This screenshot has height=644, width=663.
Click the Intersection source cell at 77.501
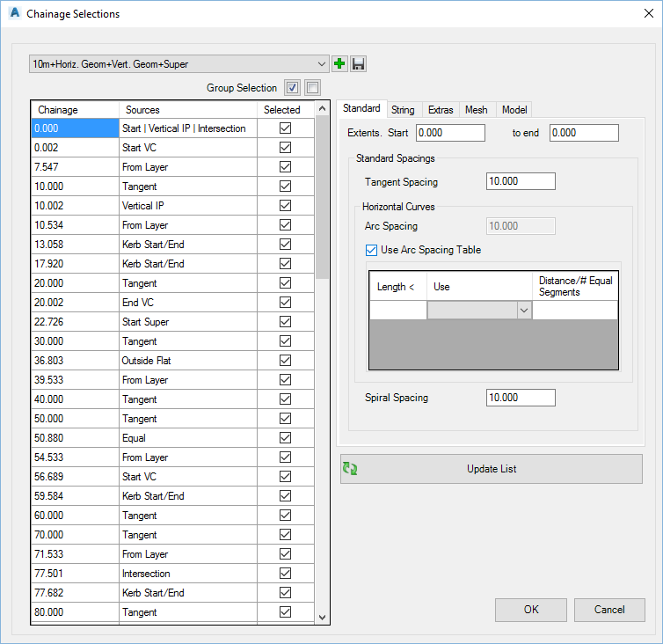click(x=188, y=574)
